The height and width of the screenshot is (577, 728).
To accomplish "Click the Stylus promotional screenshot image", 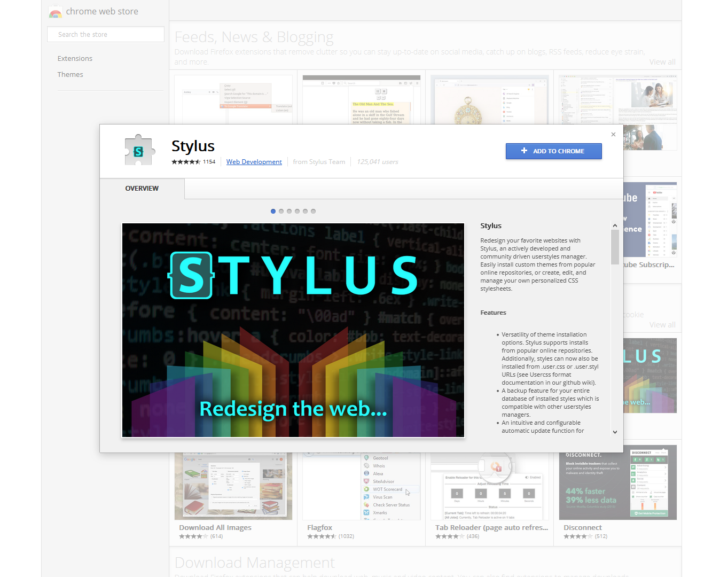I will [293, 330].
